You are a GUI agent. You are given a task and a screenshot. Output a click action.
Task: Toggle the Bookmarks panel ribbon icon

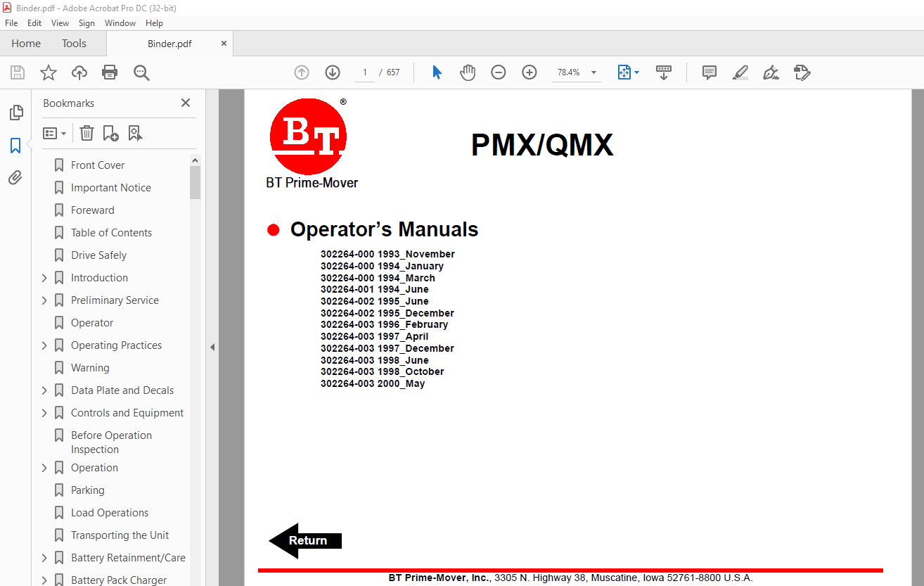pos(15,146)
